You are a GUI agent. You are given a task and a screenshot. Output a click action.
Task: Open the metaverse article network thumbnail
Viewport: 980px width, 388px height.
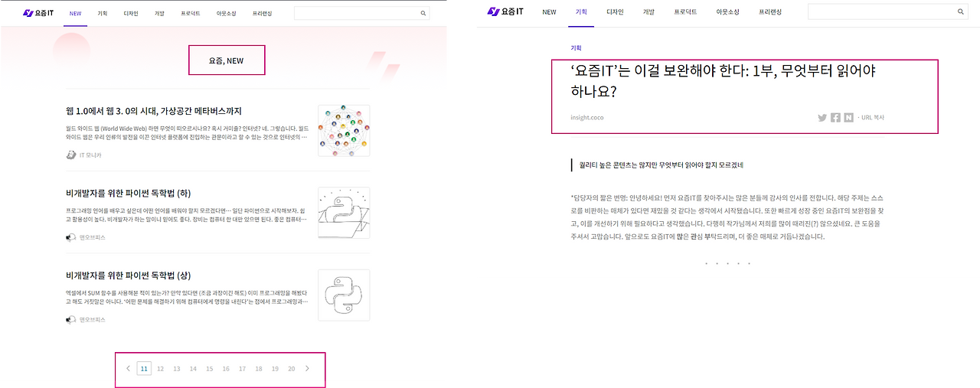click(x=344, y=131)
